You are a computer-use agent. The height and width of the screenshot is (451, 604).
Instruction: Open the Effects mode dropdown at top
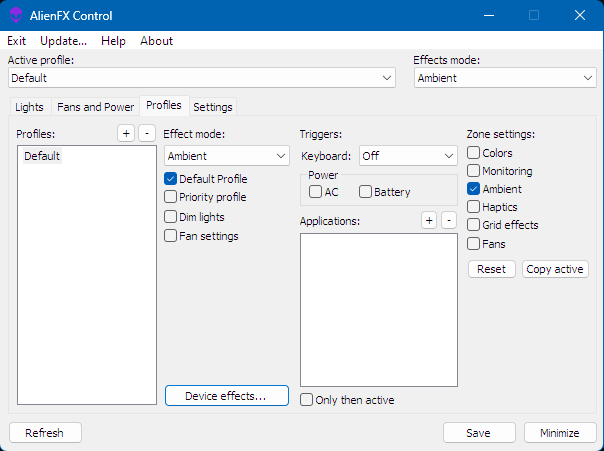(x=505, y=78)
